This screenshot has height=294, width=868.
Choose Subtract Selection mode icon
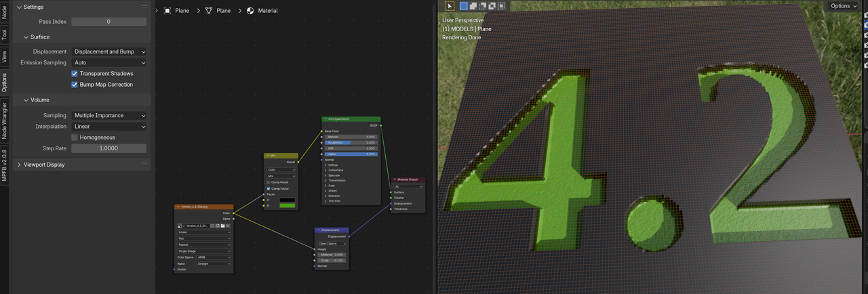click(483, 5)
